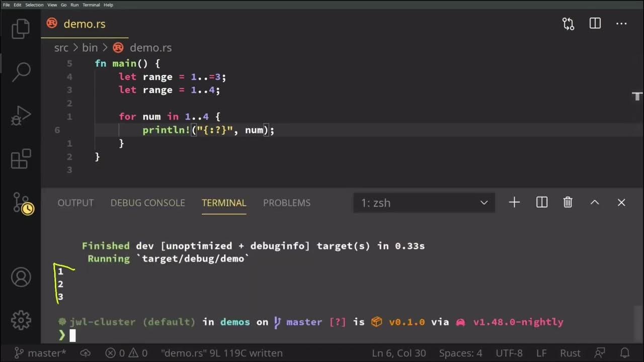Open the Extensions view
Viewport: 644px width, 362px height.
tap(21, 159)
